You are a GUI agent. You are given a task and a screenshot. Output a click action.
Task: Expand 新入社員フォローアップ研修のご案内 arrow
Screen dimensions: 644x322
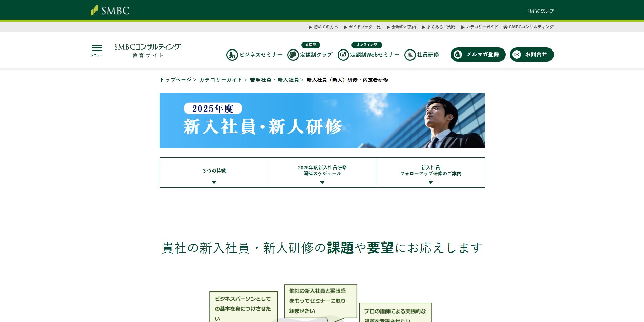coord(431,182)
